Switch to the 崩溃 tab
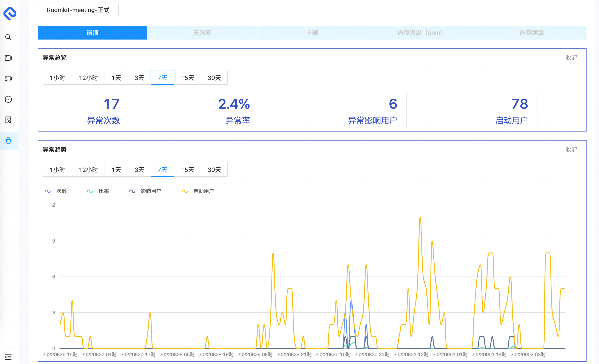This screenshot has width=599, height=364. click(92, 32)
